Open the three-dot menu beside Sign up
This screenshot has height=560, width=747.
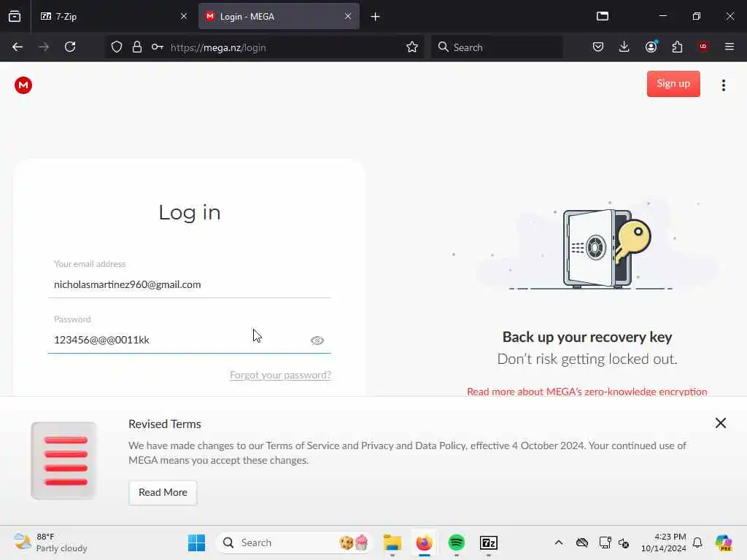click(723, 85)
